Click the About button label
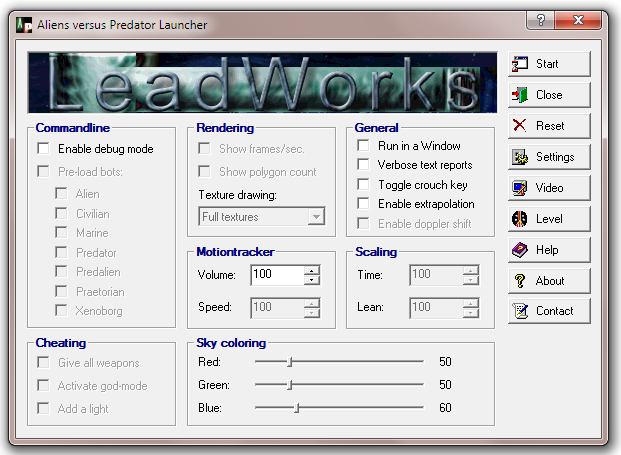This screenshot has width=621, height=455. pyautogui.click(x=550, y=281)
